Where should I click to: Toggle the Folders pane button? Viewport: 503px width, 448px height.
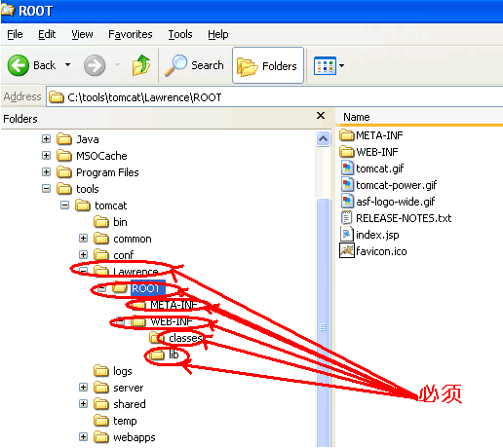268,65
